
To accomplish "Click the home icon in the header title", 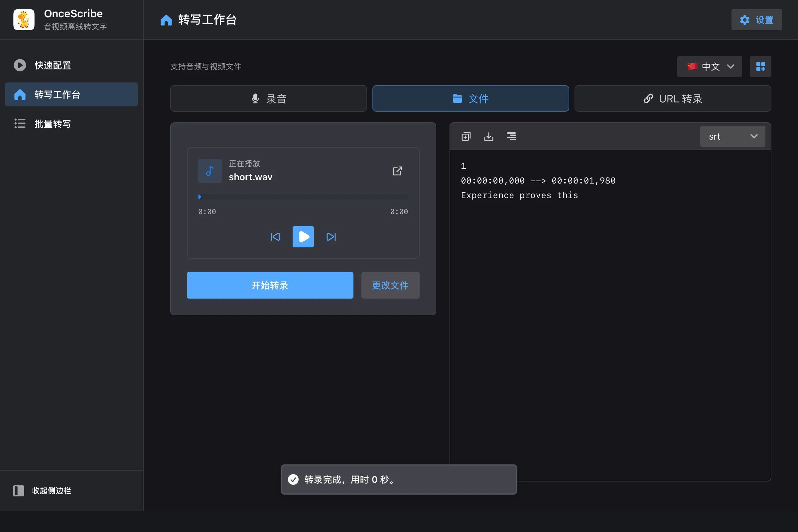I will (x=166, y=20).
